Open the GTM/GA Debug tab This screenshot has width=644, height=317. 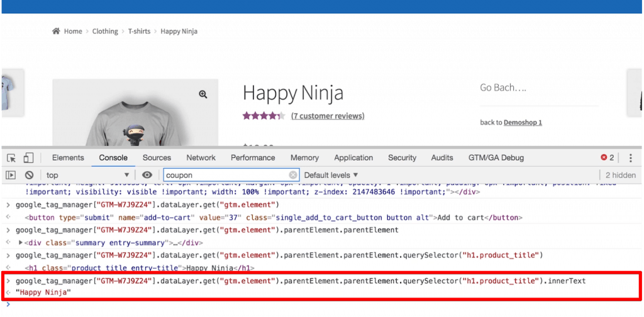click(496, 158)
